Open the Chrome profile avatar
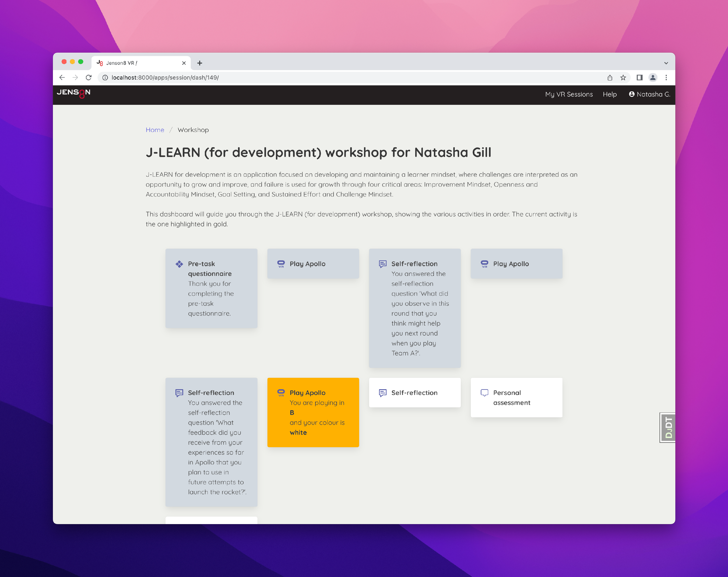Screen dimensions: 728x577 653,78
